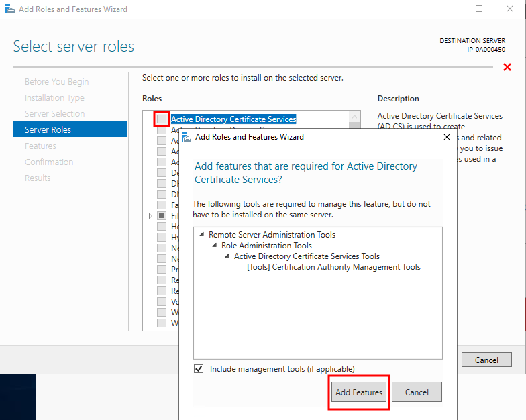Image resolution: width=526 pixels, height=420 pixels.
Task: Cancel the required features dialog
Action: (x=417, y=392)
